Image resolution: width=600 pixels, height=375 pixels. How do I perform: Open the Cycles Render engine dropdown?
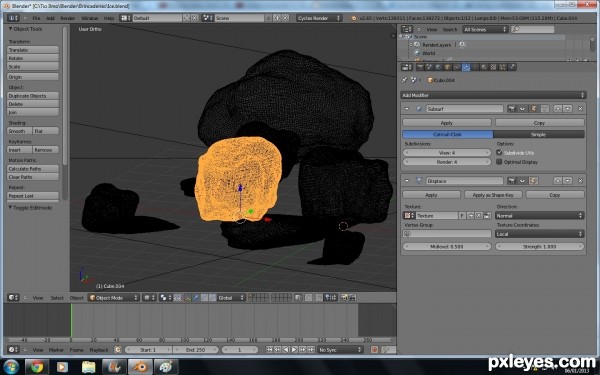click(319, 18)
